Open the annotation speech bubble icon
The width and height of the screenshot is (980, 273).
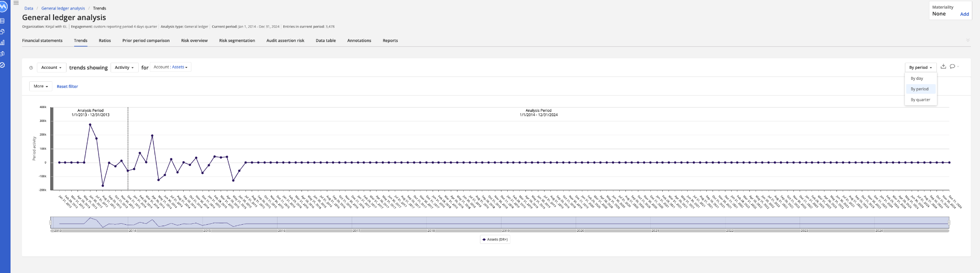(x=953, y=66)
